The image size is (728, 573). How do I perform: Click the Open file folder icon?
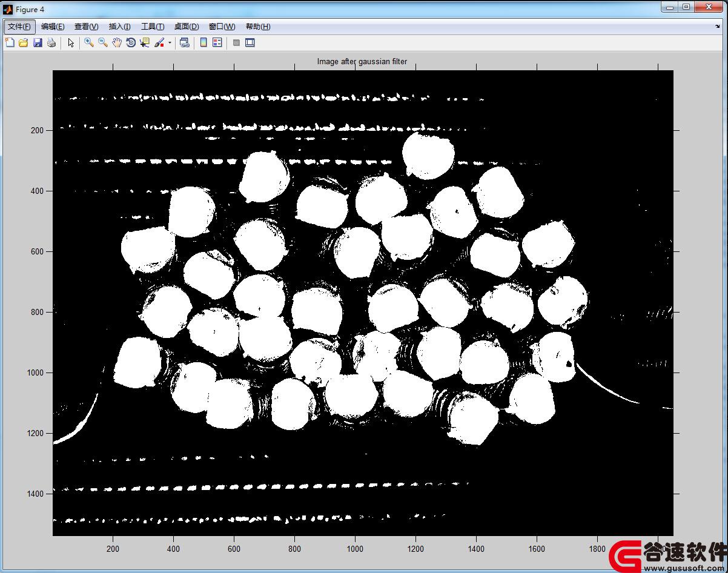24,42
